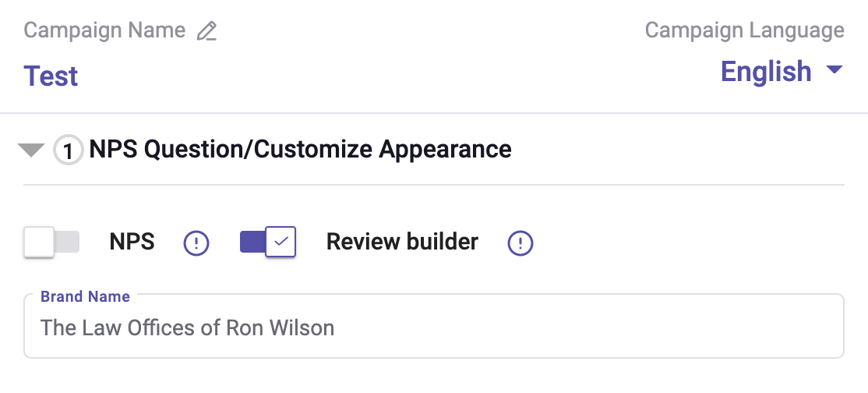Click the Campaign Language label

(x=744, y=30)
